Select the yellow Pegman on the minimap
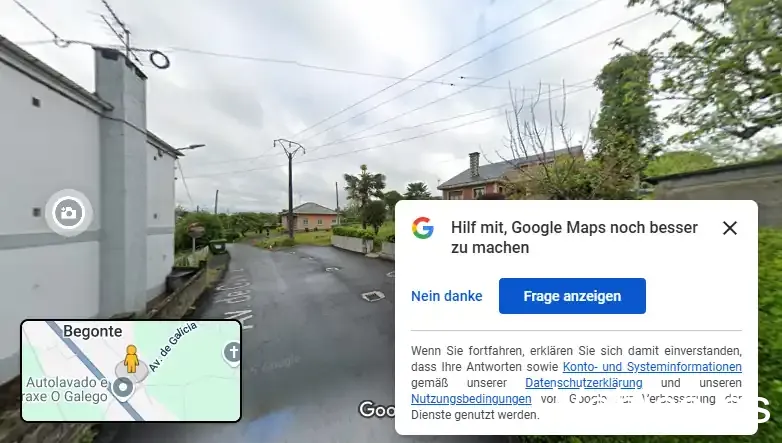The height and width of the screenshot is (443, 782). point(131,359)
